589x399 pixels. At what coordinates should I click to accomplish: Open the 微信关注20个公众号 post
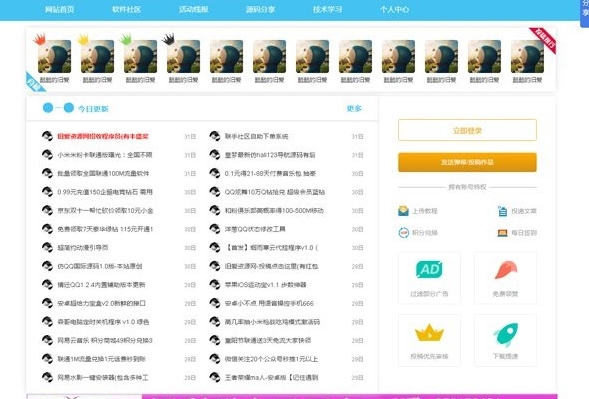[x=271, y=359]
